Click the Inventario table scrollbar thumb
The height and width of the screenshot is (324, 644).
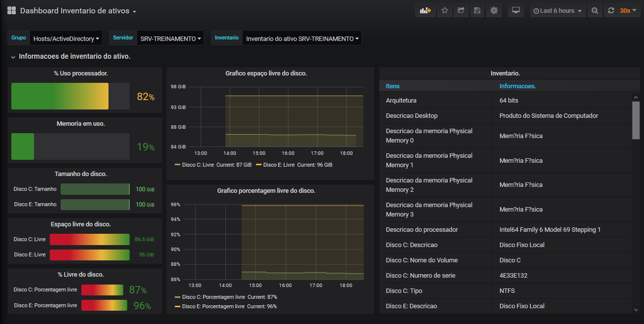636,120
